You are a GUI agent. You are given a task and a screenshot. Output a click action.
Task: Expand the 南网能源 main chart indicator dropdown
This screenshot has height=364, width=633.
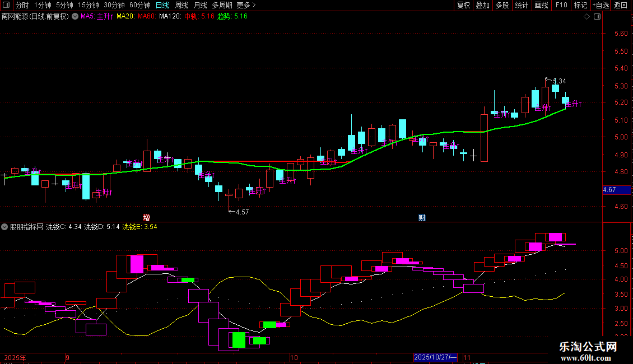pyautogui.click(x=75, y=17)
